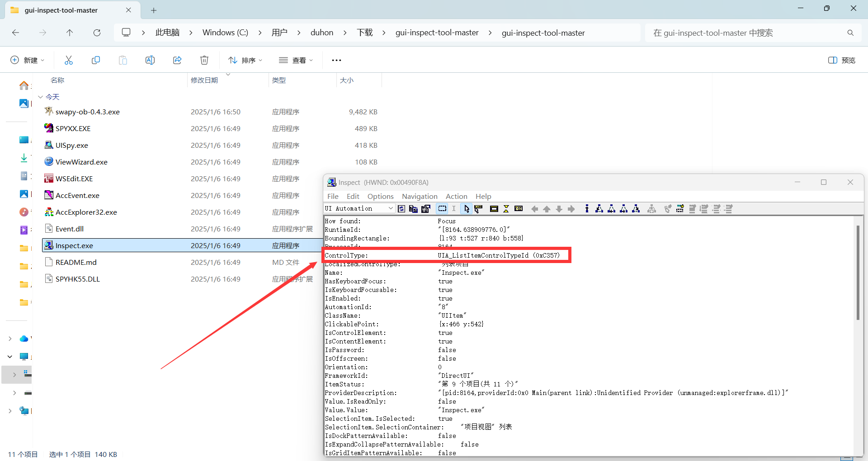Click the Delete trash icon in Explorer
The width and height of the screenshot is (868, 461).
[204, 60]
